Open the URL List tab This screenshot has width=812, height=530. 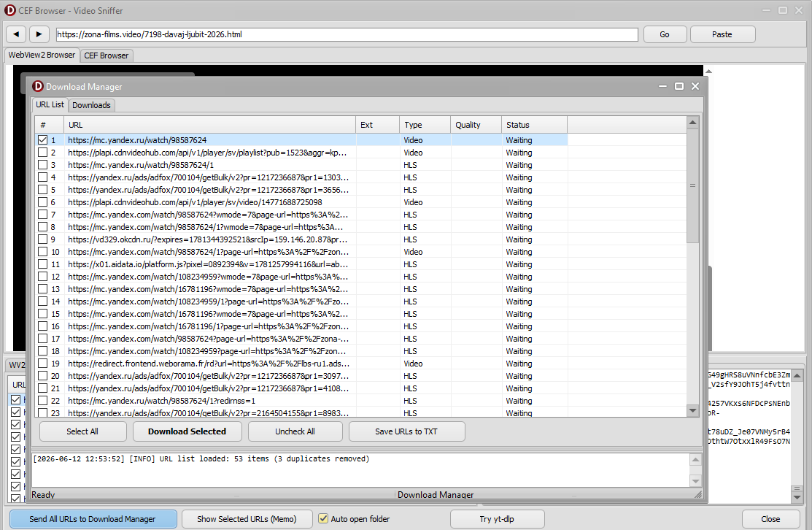(50, 104)
